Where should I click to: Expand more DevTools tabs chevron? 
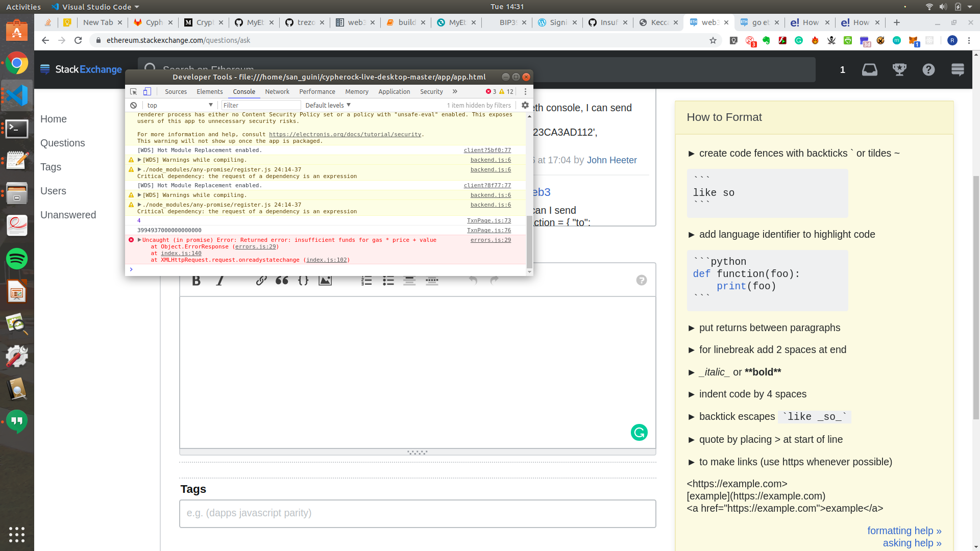(455, 92)
